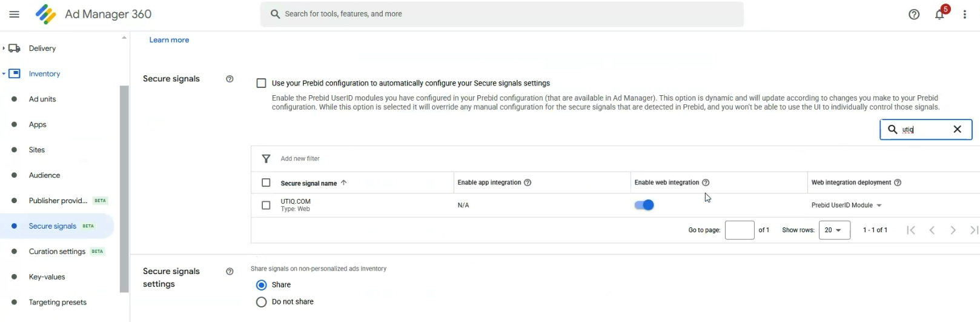Screen dimensions: 980x322
Task: Click help icon next to Enable web integration
Action: coord(706,183)
